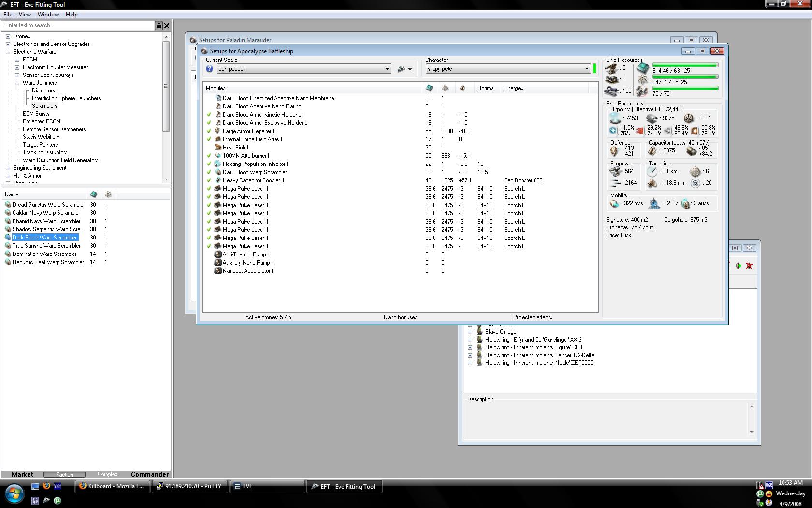The height and width of the screenshot is (508, 812).
Task: Toggle the Dark Blood Armor Explosive Hardener checkmark
Action: [209, 123]
